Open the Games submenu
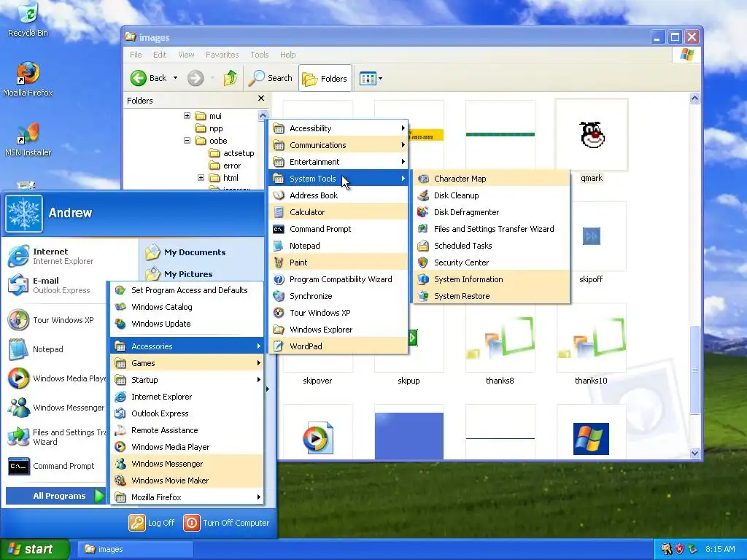This screenshot has height=560, width=747. (x=187, y=363)
